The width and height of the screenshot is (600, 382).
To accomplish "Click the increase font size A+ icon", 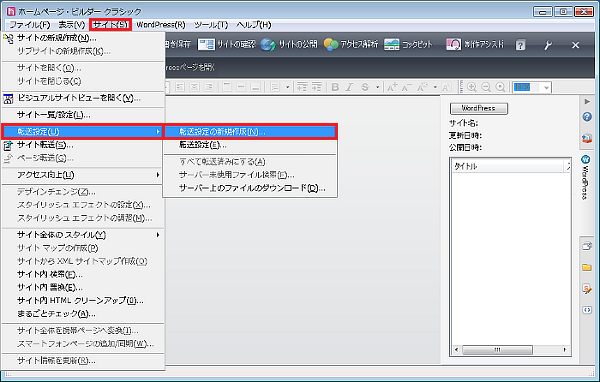I will click(x=392, y=87).
